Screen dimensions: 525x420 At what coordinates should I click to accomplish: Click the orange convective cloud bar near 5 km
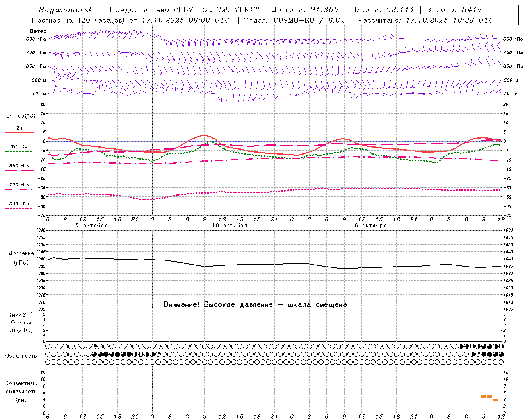tap(486, 397)
